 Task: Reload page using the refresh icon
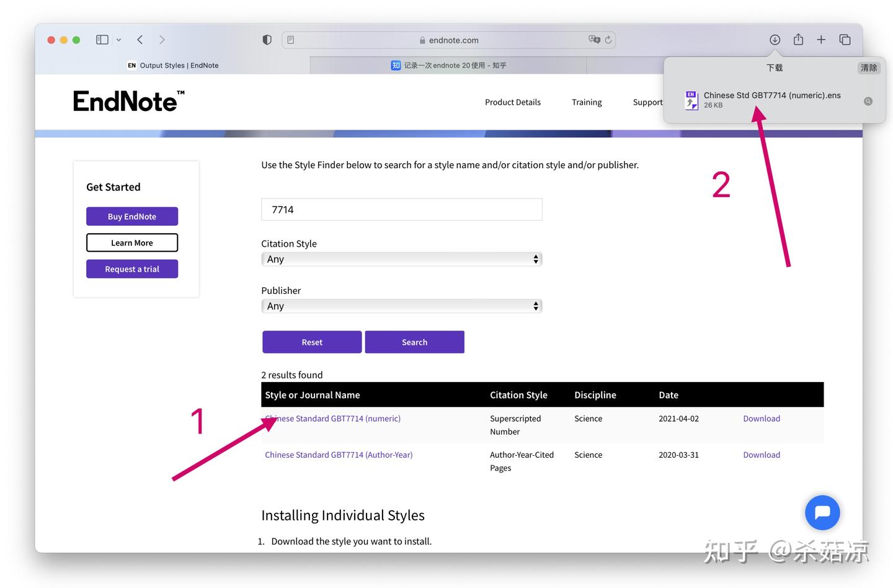(608, 40)
